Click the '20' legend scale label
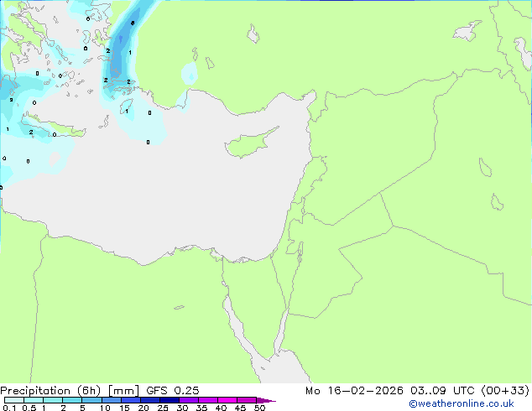This screenshot has width=532, height=411. [x=143, y=408]
